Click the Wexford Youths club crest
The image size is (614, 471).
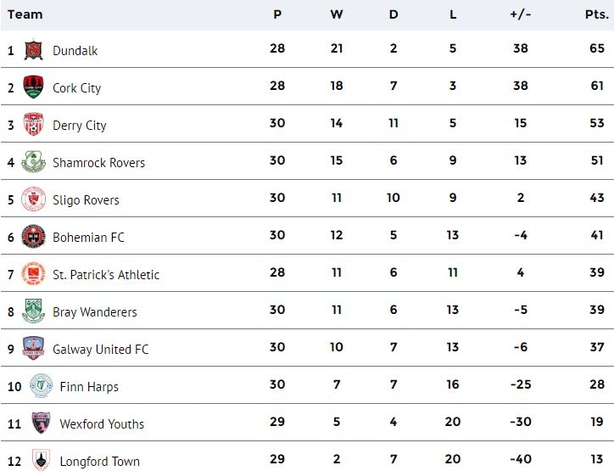(x=41, y=423)
